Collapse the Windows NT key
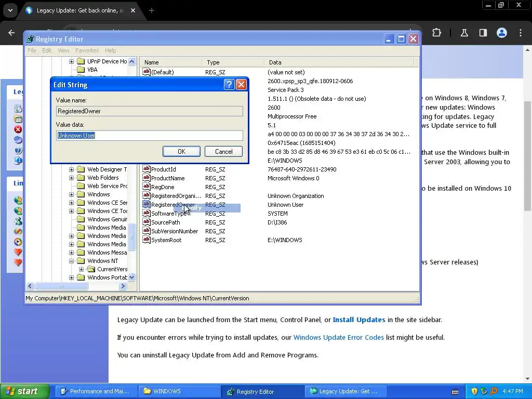The width and height of the screenshot is (532, 399). [x=71, y=261]
